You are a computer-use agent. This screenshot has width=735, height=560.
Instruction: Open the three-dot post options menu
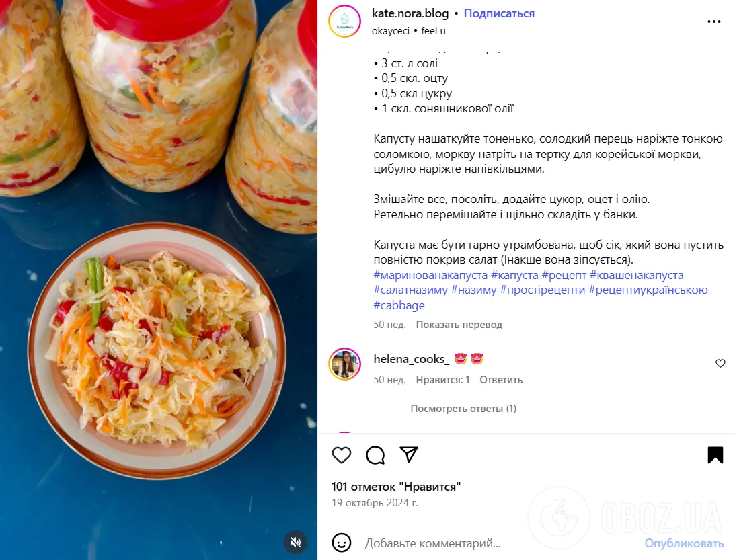pyautogui.click(x=714, y=22)
